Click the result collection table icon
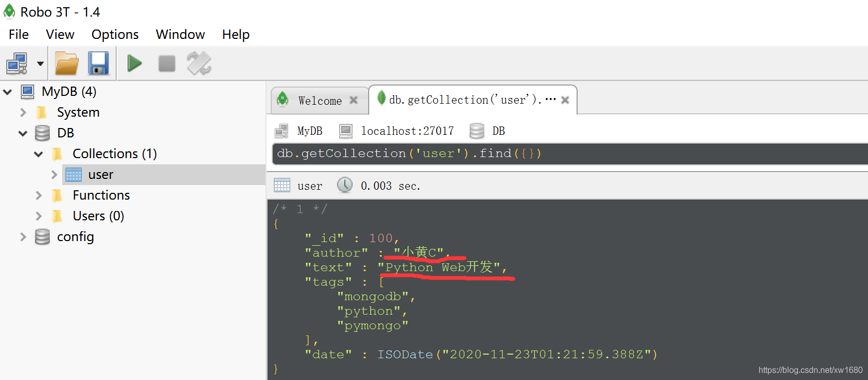Screen dimensions: 868x380 282,185
